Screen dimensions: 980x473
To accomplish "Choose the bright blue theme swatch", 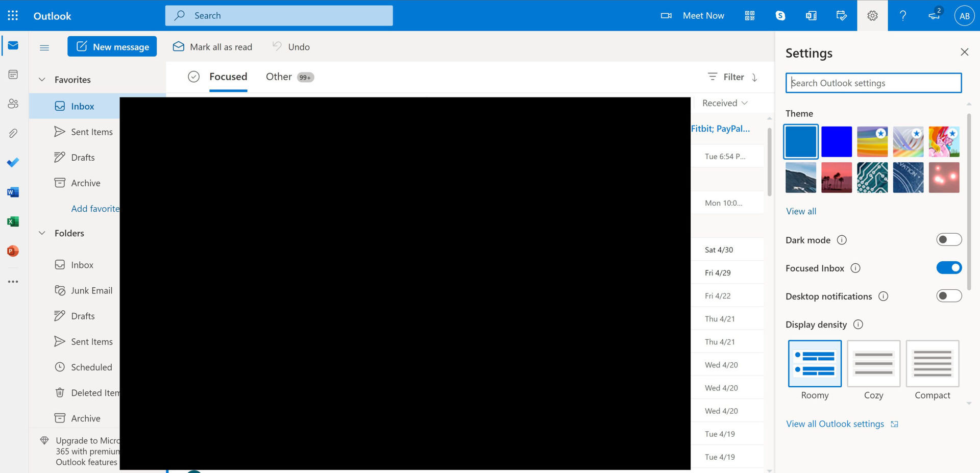I will point(836,141).
